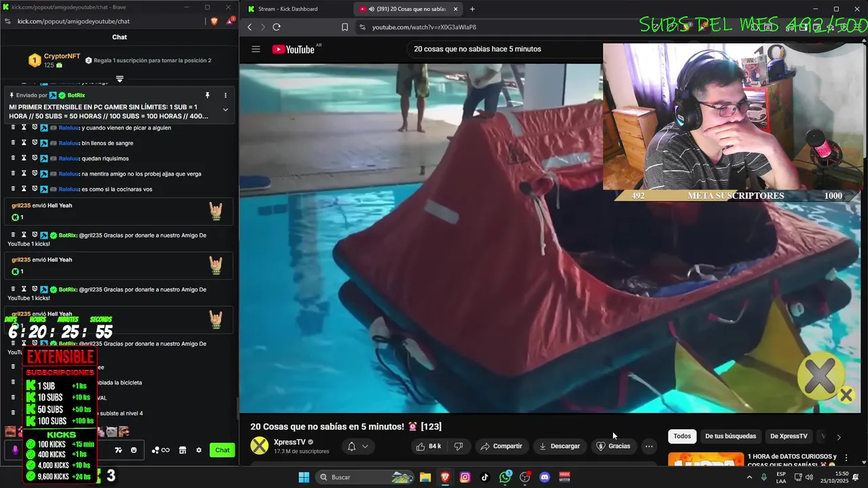The width and height of the screenshot is (868, 488).
Task: Expand the pinned BotRix message
Action: click(x=226, y=110)
